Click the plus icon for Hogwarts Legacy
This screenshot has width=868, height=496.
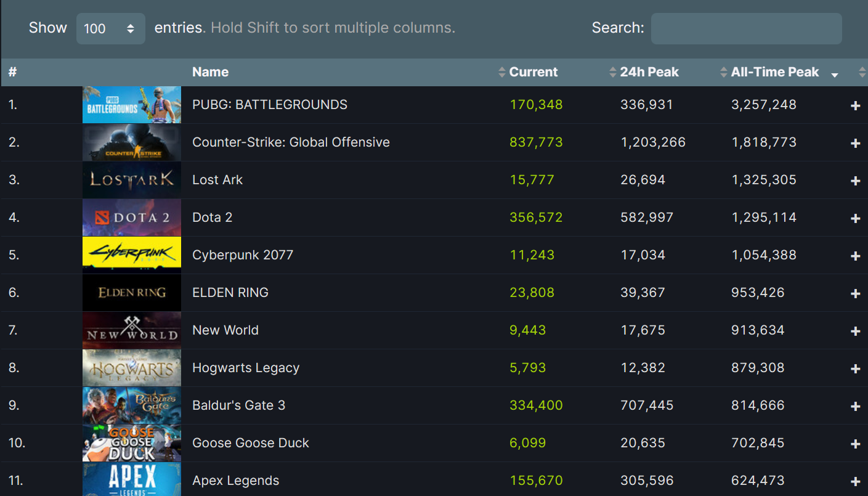(x=855, y=369)
